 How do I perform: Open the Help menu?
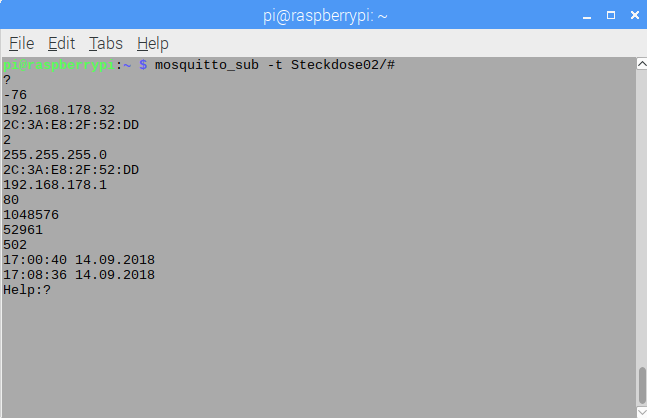(153, 43)
